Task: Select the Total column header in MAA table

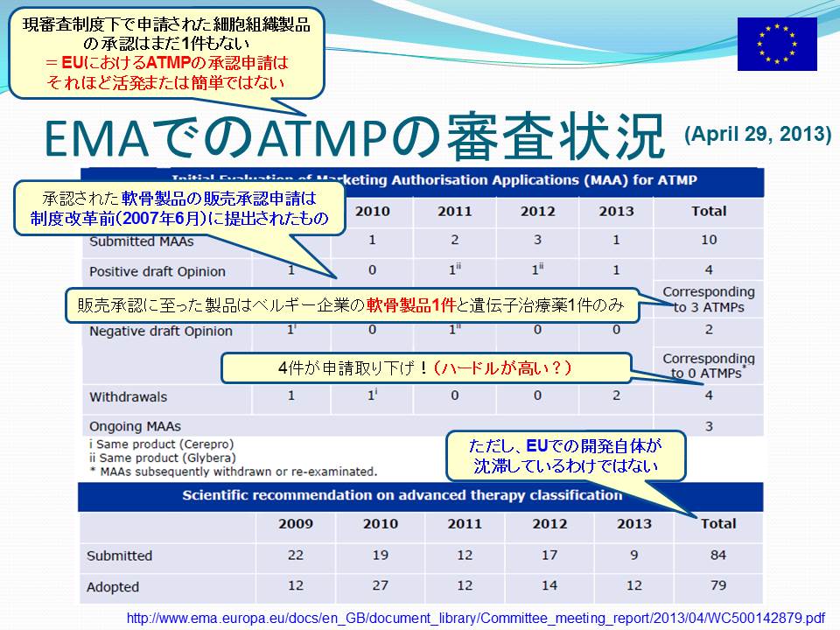Action: click(x=709, y=211)
